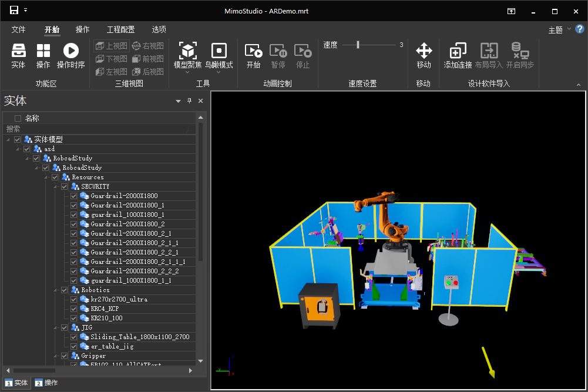Collapse the Robotics tree node
Screen dimensions: 588x392
click(55, 290)
